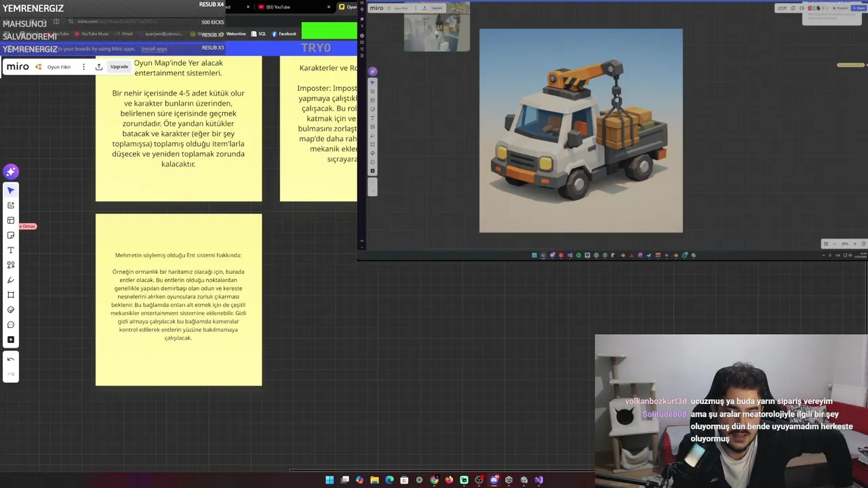
Task: Select the Text tool in Miro toolbar
Action: tap(10, 250)
